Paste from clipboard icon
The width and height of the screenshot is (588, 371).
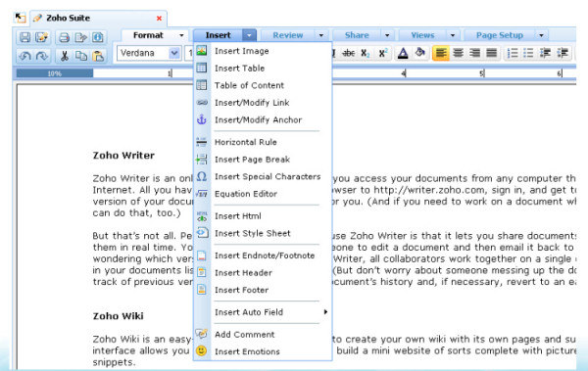click(x=98, y=56)
